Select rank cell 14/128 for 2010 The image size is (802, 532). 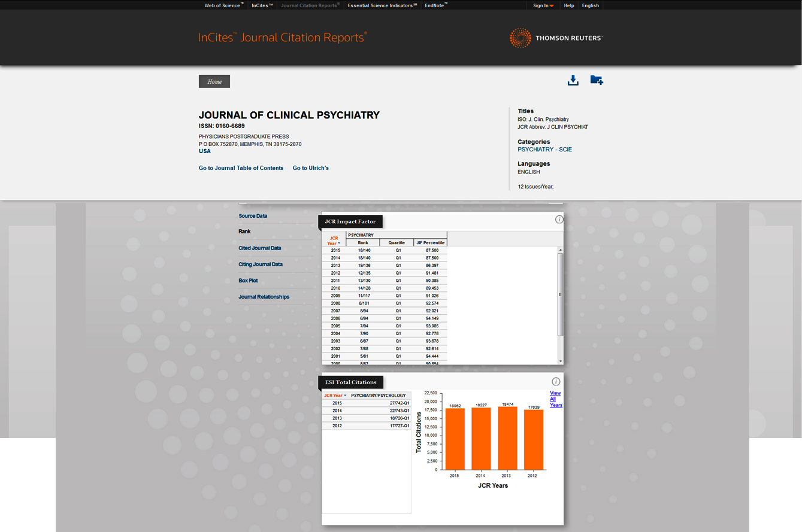coord(364,288)
